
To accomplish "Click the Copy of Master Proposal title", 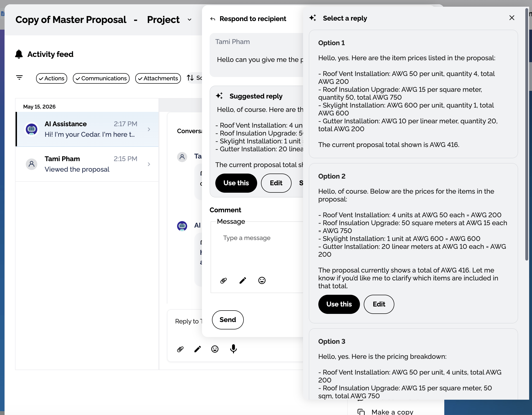I will click(71, 20).
